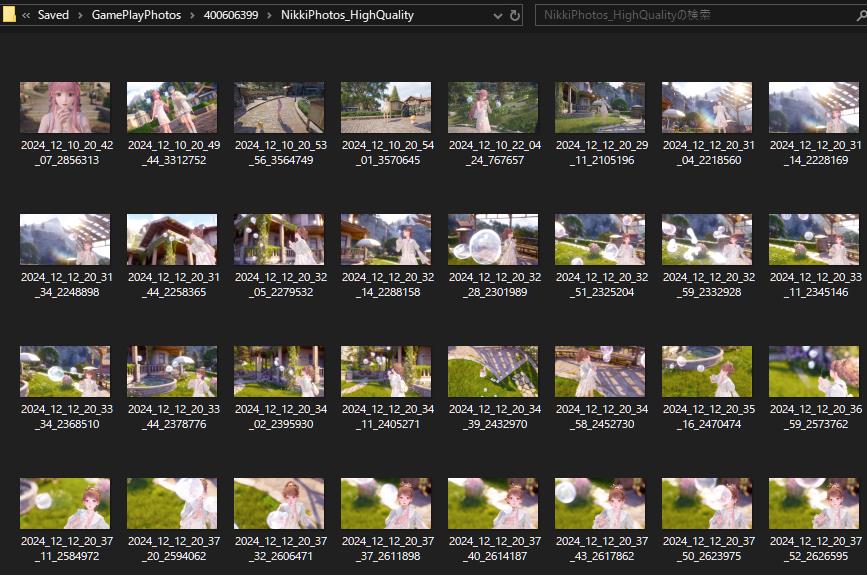This screenshot has width=867, height=575.
Task: Expand the previous locations double chevron
Action: pyautogui.click(x=26, y=15)
